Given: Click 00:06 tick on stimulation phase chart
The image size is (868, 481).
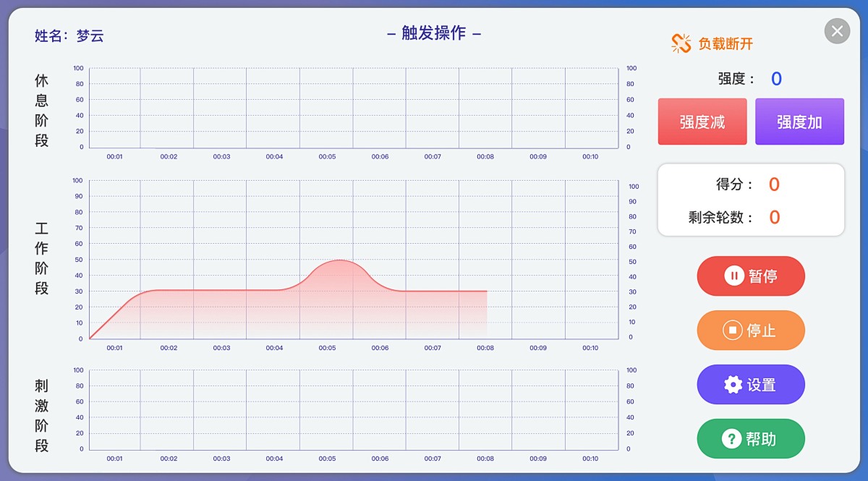Looking at the screenshot, I should coord(380,459).
